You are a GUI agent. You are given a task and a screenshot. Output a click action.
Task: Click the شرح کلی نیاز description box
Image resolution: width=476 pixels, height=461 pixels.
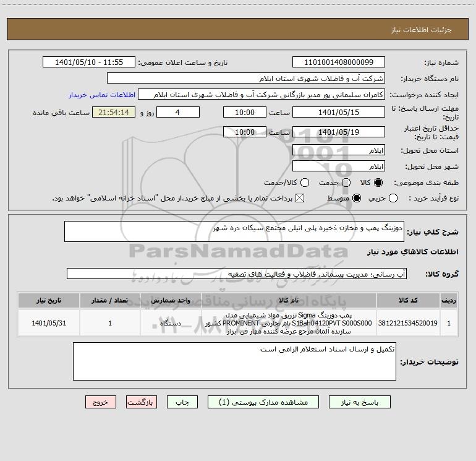[234, 231]
